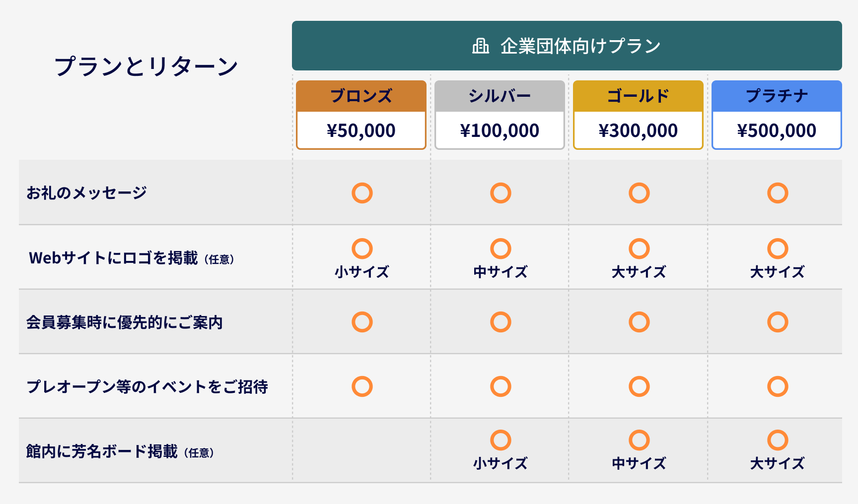This screenshot has height=504, width=858.
Task: Select the プラチナ plan header
Action: click(777, 96)
